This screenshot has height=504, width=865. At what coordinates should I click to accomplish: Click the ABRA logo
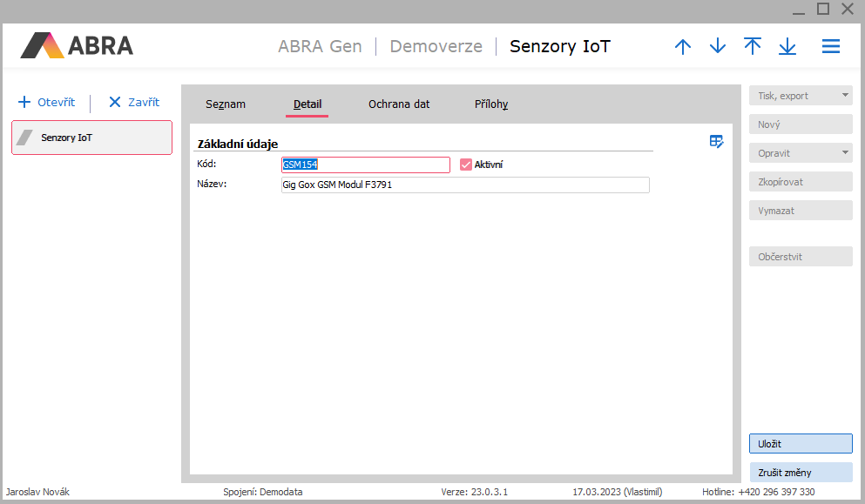point(77,45)
